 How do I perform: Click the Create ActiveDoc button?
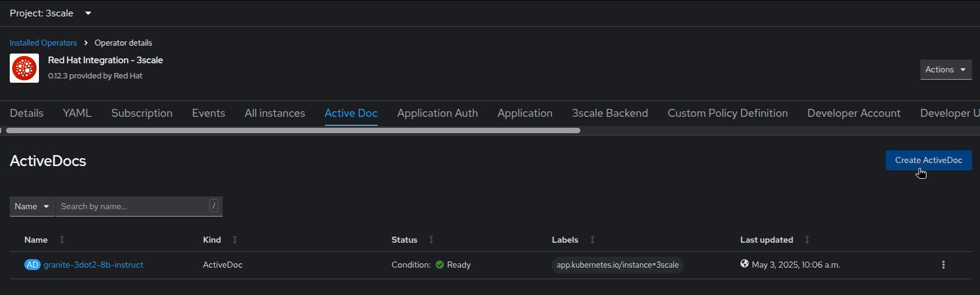click(929, 161)
